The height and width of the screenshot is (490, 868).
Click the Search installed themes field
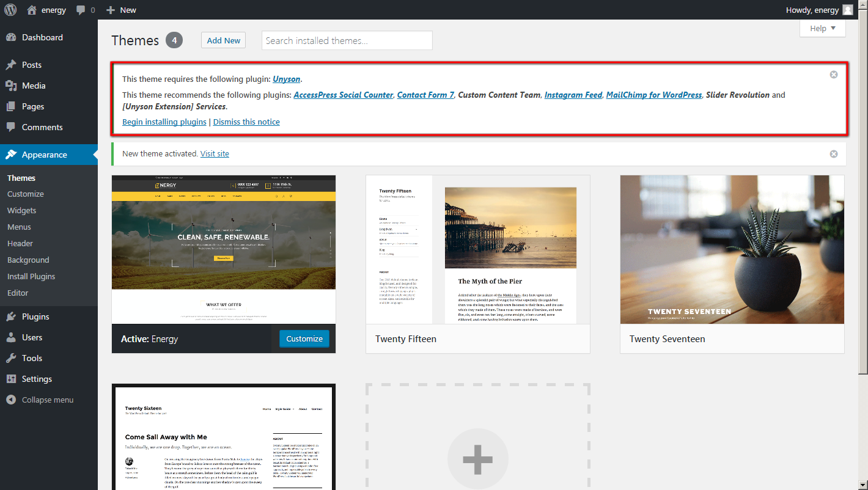pos(347,40)
